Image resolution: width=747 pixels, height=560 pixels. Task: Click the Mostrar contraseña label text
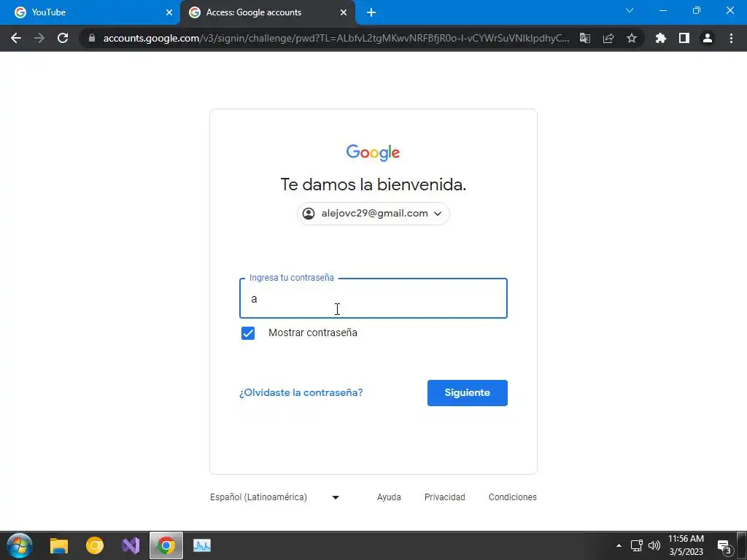click(x=313, y=332)
